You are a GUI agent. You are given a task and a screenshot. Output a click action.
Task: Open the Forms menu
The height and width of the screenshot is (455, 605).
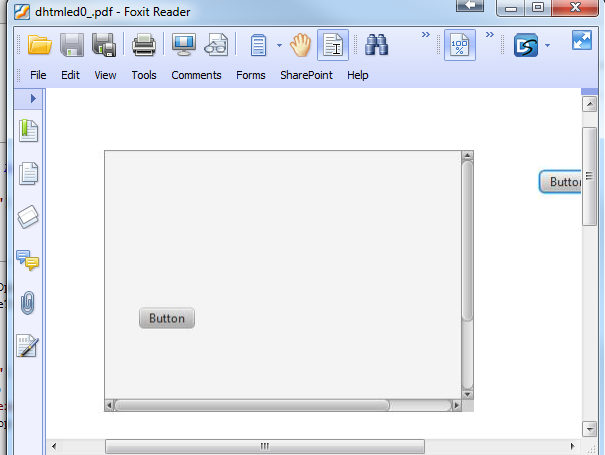(251, 75)
